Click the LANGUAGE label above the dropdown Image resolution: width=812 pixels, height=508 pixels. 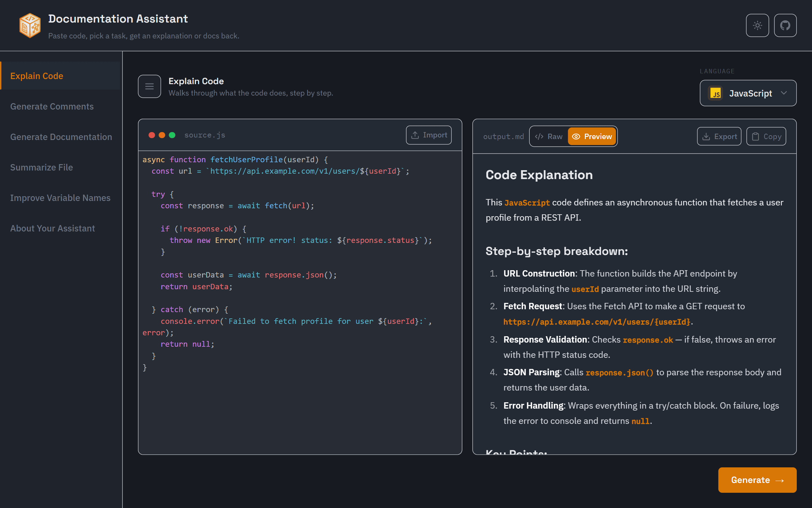[717, 71]
